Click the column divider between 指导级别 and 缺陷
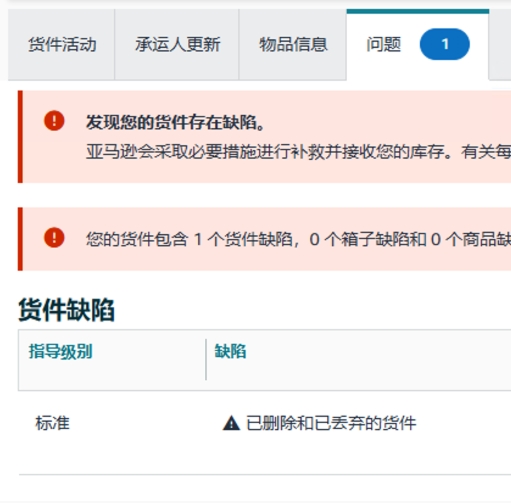The height and width of the screenshot is (503, 511). tap(206, 359)
